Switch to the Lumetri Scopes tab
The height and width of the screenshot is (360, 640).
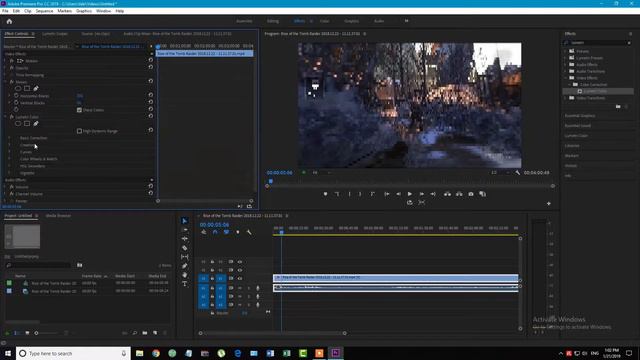(55, 34)
